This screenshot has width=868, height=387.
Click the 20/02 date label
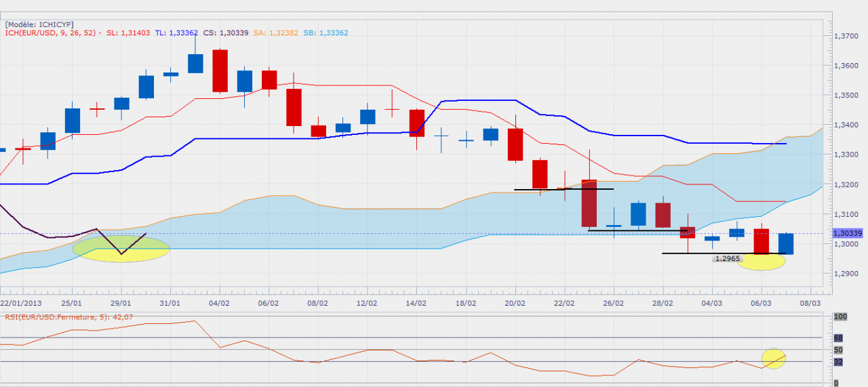[x=515, y=303]
